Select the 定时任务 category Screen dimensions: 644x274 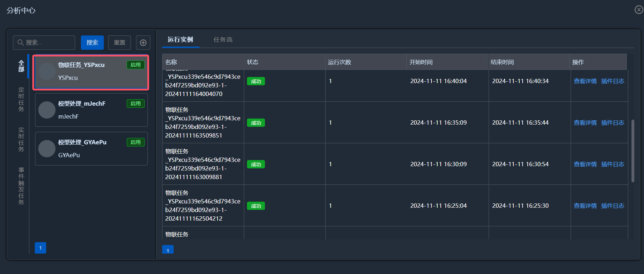tap(21, 99)
